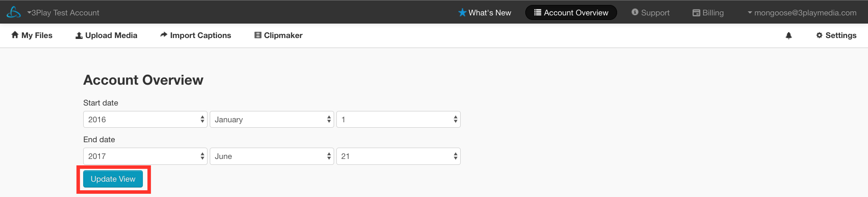The width and height of the screenshot is (868, 197).
Task: Click the 3Play Media logo icon
Action: [x=14, y=12]
